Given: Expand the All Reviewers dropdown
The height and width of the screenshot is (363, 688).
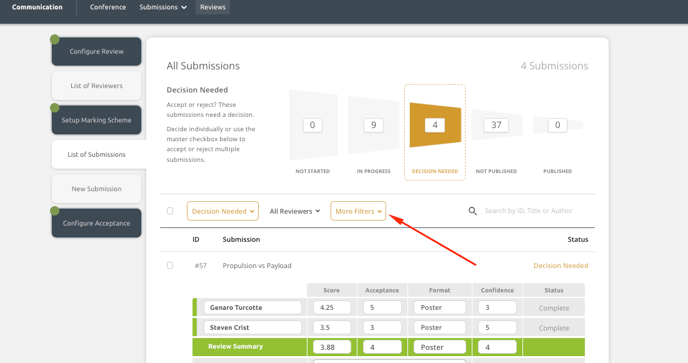Looking at the screenshot, I should pyautogui.click(x=294, y=211).
